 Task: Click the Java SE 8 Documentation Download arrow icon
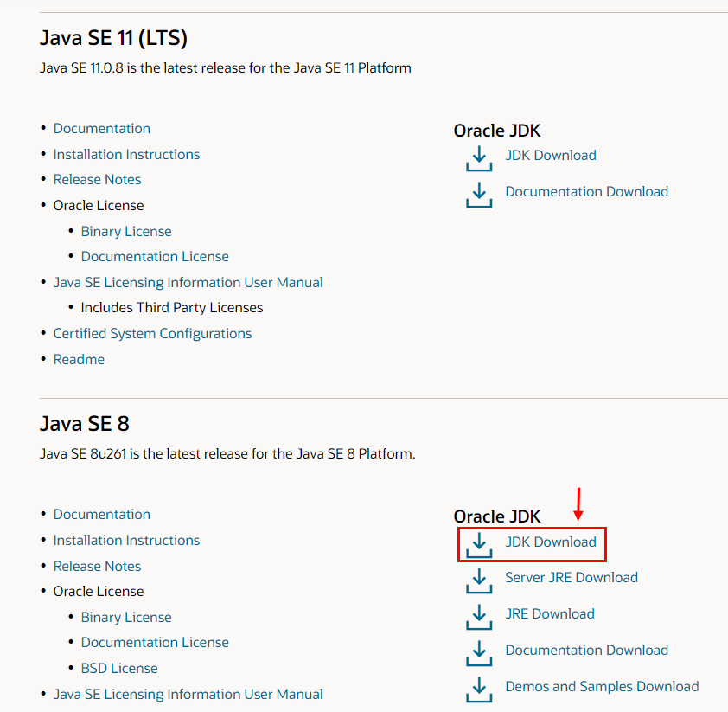479,653
